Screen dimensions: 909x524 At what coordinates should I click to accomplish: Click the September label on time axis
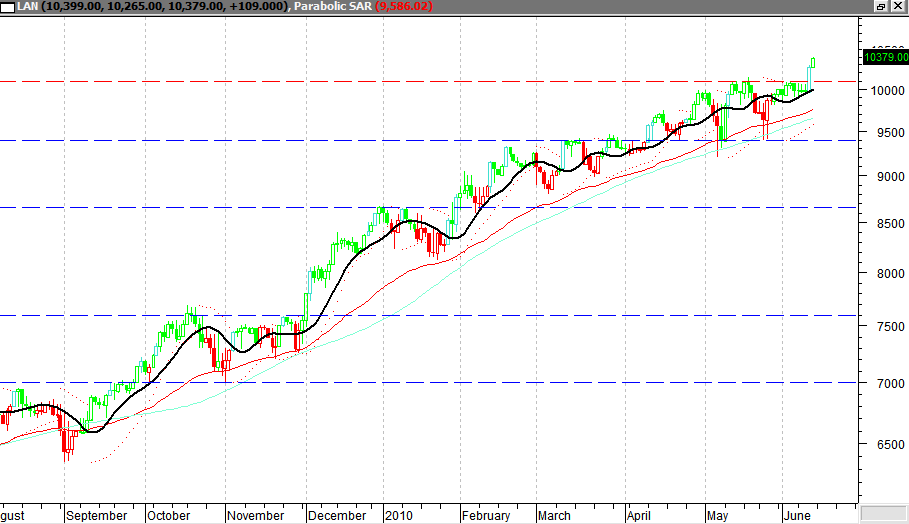[97, 516]
